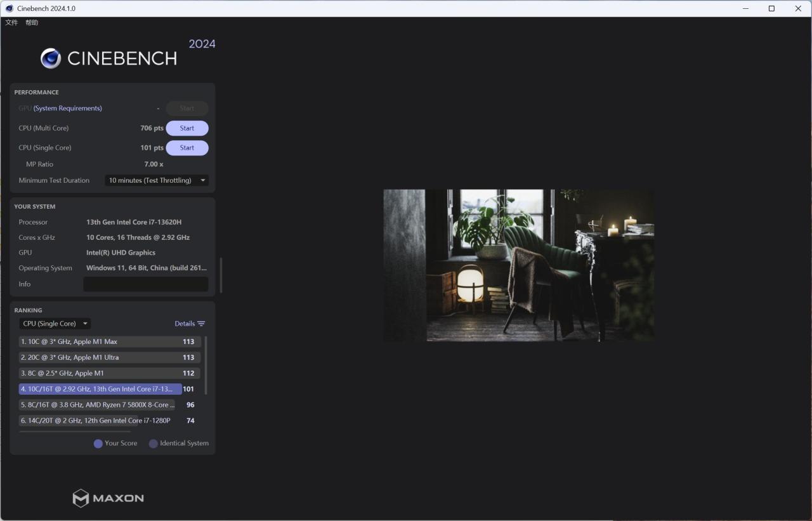This screenshot has width=812, height=521.
Task: Click the 2024 version label near the logo
Action: pos(202,44)
